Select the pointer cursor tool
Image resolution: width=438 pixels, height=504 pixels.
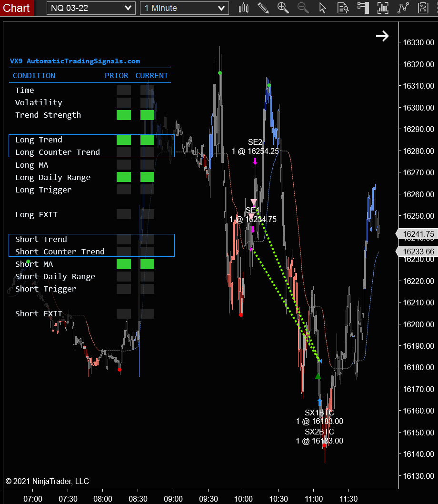click(x=322, y=8)
